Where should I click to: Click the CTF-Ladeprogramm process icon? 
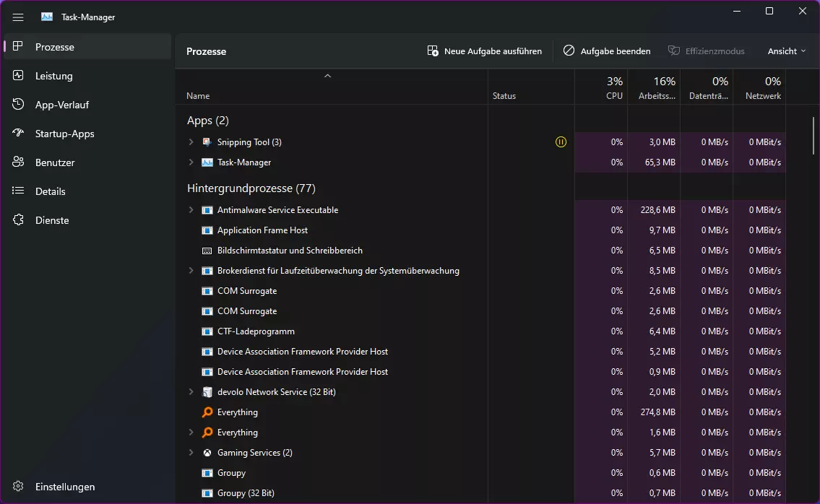pos(207,331)
